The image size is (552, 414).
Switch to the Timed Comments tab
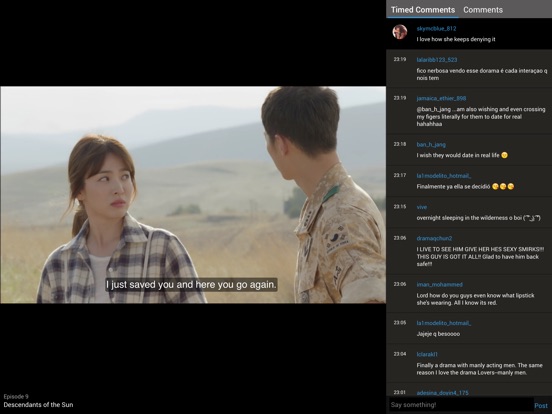click(x=422, y=10)
